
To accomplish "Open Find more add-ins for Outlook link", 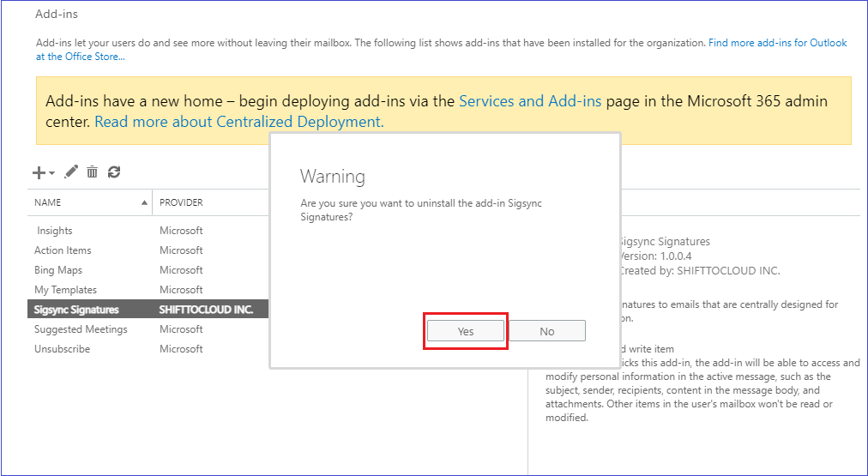I will [777, 43].
